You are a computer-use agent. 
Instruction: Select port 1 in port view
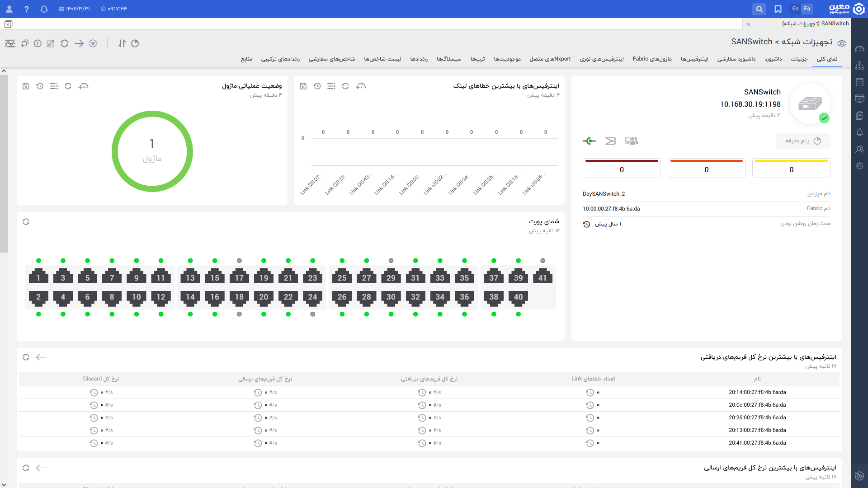(38, 277)
